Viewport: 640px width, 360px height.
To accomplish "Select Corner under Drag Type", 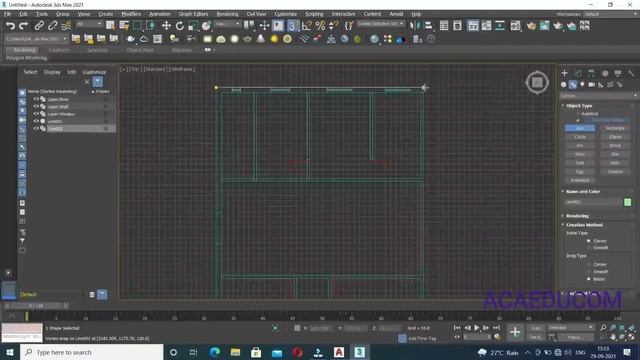I will coord(589,264).
